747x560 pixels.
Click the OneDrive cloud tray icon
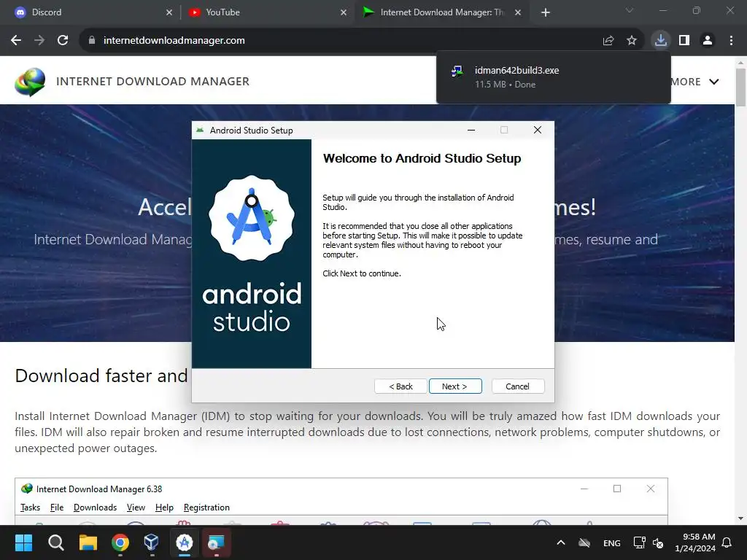click(x=584, y=542)
